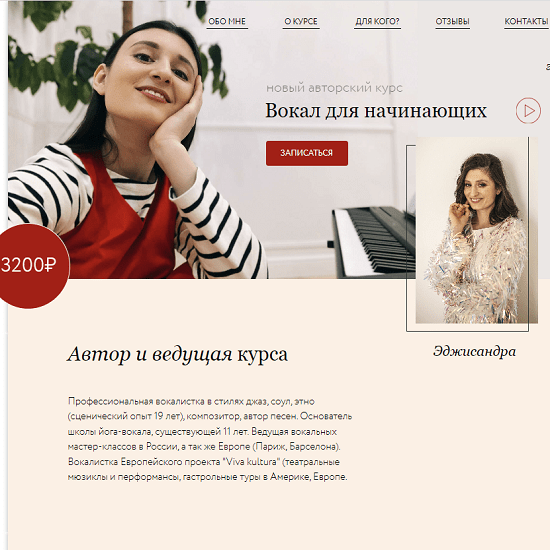Click the piano keyboard in the hero image
550x550 pixels.
[x=374, y=242]
